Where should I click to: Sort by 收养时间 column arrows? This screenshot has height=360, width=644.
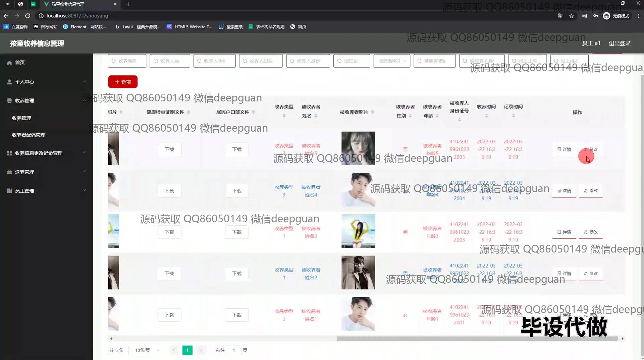pyautogui.click(x=486, y=116)
